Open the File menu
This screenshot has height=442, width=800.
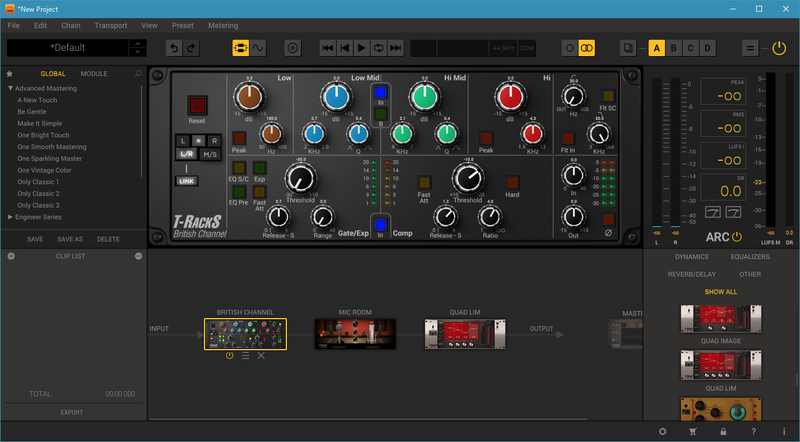coord(14,26)
